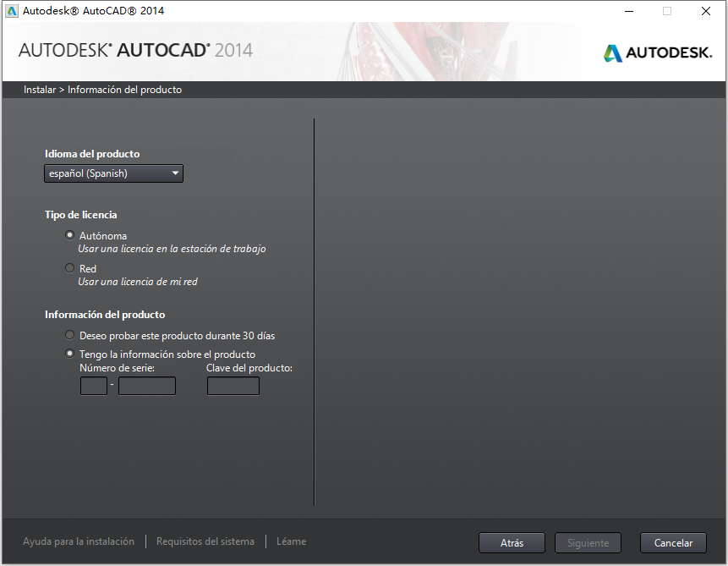The width and height of the screenshot is (728, 566).
Task: Select 'Deseo probar este producto durante 30 días'
Action: 69,335
